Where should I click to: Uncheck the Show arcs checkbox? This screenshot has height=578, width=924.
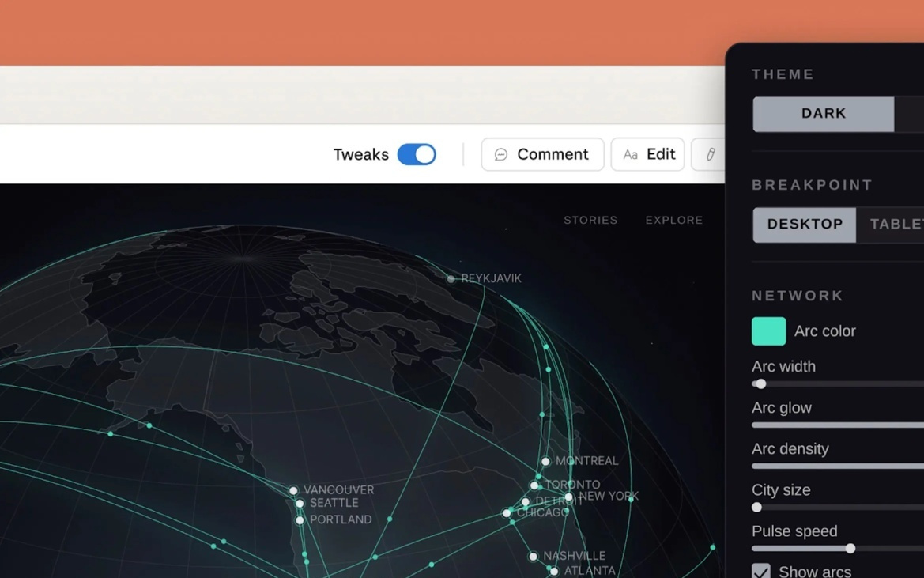(761, 572)
